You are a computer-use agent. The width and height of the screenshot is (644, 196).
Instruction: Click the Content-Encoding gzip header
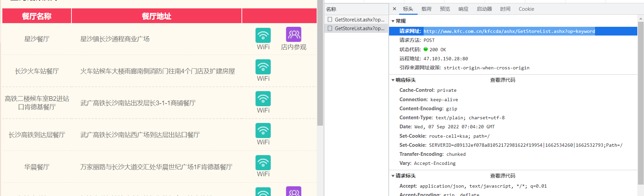[428, 109]
